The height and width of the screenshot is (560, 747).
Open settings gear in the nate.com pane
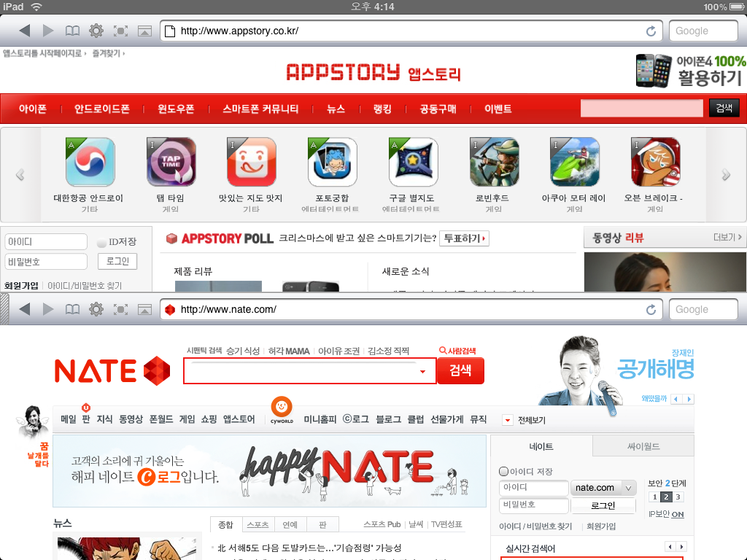[96, 309]
